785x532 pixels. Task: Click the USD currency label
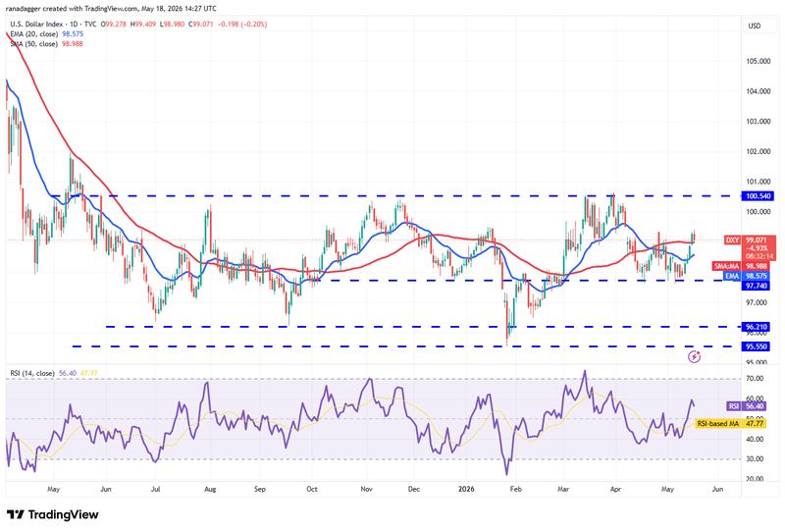tap(755, 27)
